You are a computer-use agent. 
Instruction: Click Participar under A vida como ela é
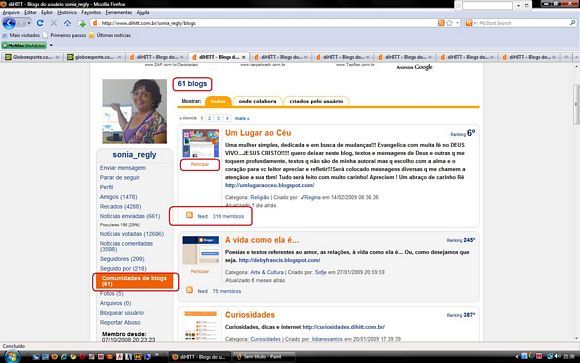point(200,272)
